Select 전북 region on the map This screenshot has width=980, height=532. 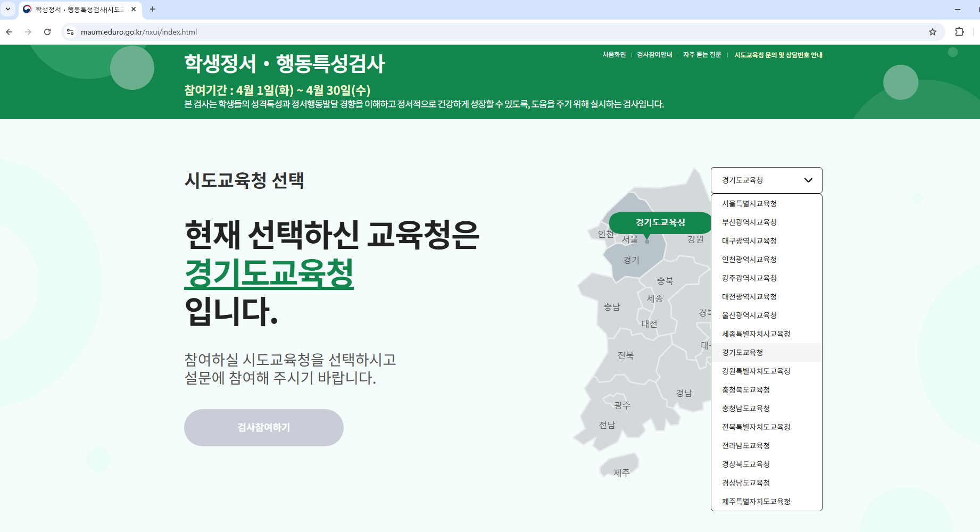click(626, 355)
